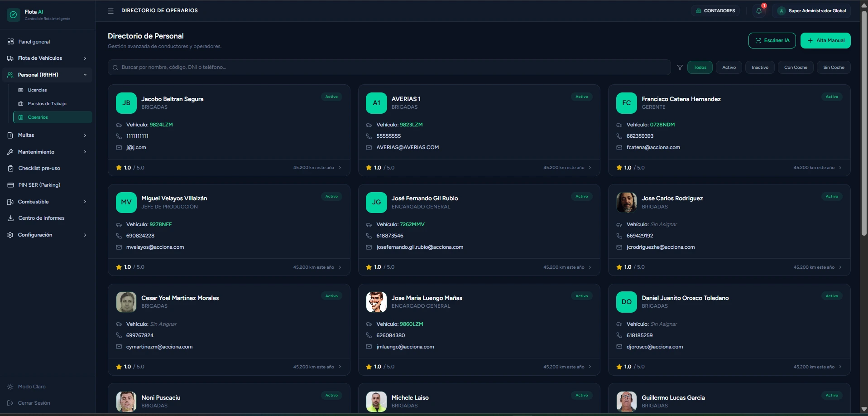The image size is (868, 416).
Task: Expand the Configuración chevron
Action: tap(85, 235)
